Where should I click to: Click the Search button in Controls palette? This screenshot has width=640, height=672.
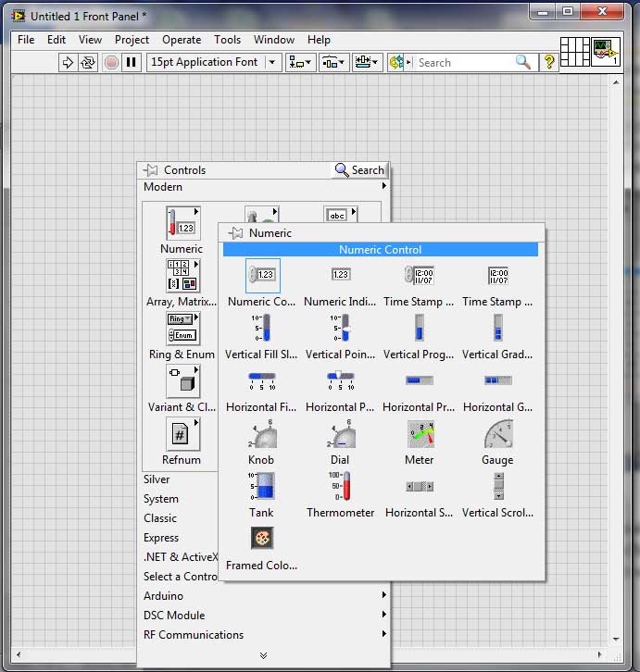[x=359, y=170]
